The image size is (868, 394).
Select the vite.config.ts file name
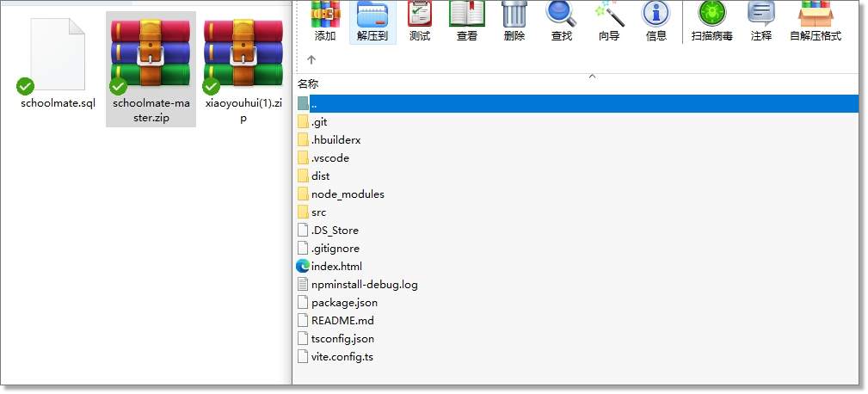342,357
